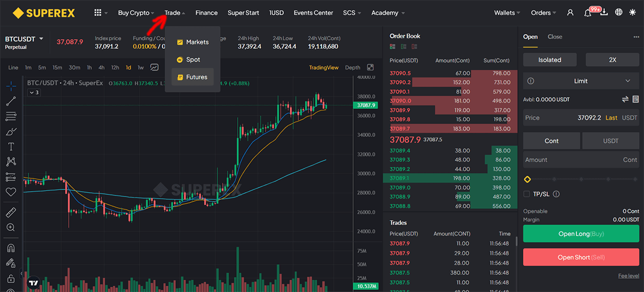Viewport: 644px width, 292px height.
Task: Enable the TP/SL checkbox
Action: tap(526, 194)
